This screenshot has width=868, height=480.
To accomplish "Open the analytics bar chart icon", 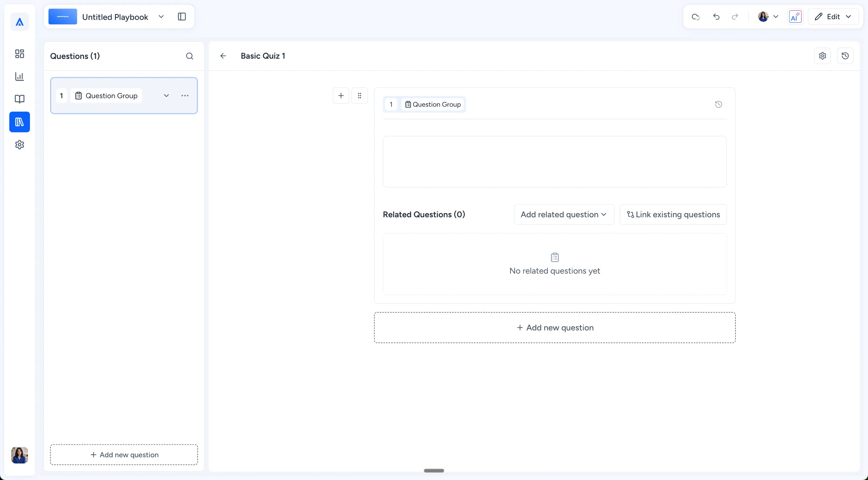I will click(x=20, y=76).
